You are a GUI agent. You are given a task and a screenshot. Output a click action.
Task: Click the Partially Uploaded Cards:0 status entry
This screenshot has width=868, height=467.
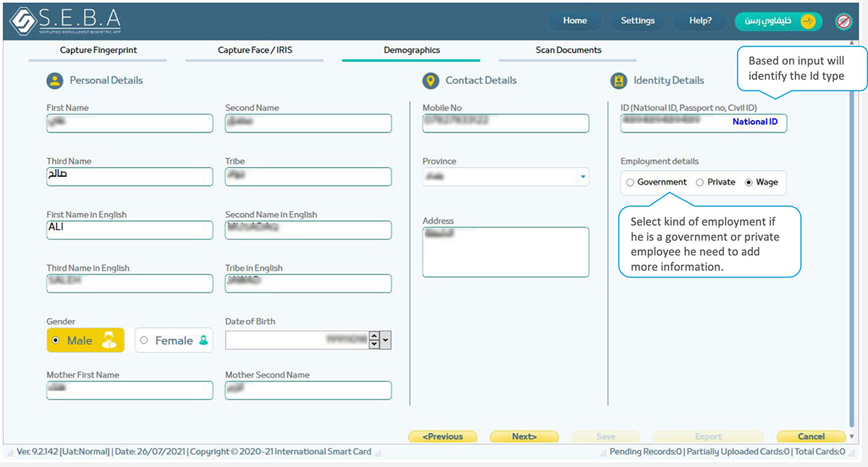pos(737,452)
